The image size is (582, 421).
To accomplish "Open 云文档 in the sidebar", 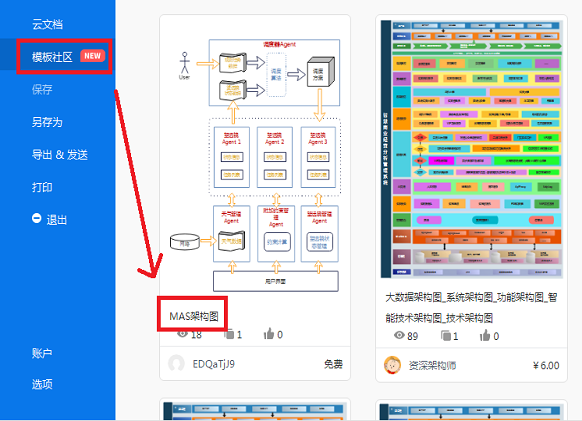I will tap(47, 25).
